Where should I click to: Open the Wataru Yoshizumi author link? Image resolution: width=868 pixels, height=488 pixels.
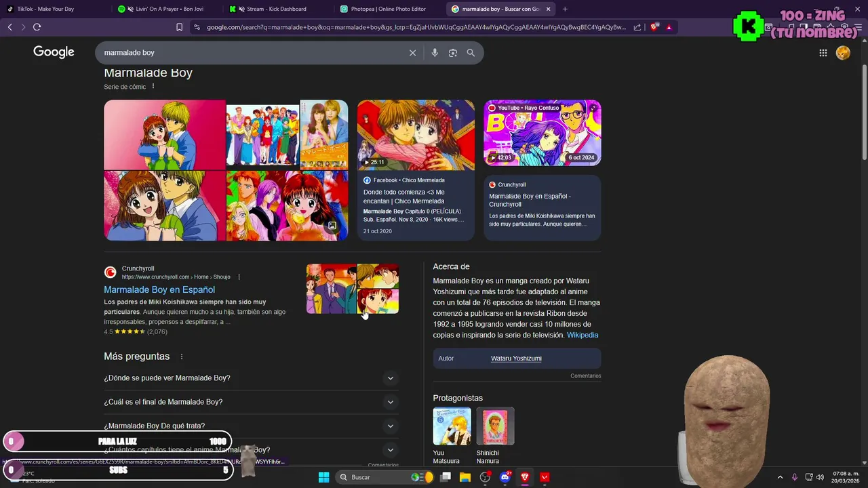[516, 358]
